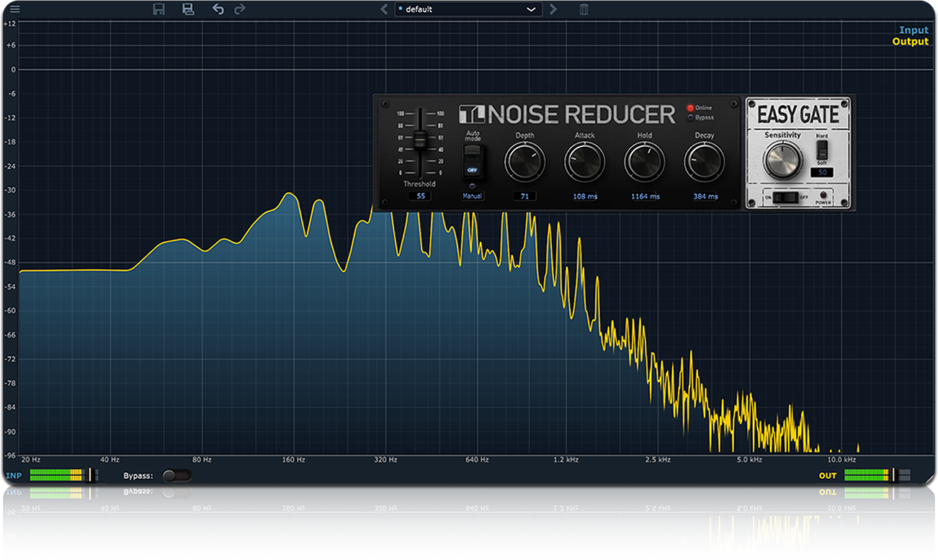Click the Input legend label
The height and width of the screenshot is (560, 938).
pos(914,30)
